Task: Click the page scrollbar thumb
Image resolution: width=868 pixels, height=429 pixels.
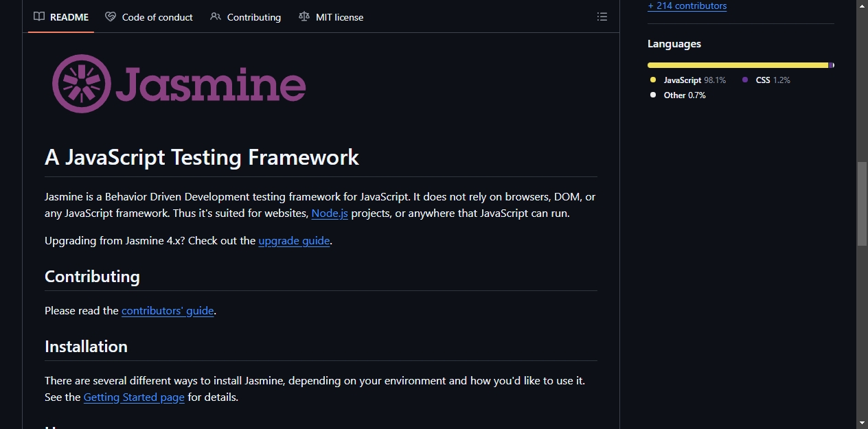Action: tap(862, 204)
